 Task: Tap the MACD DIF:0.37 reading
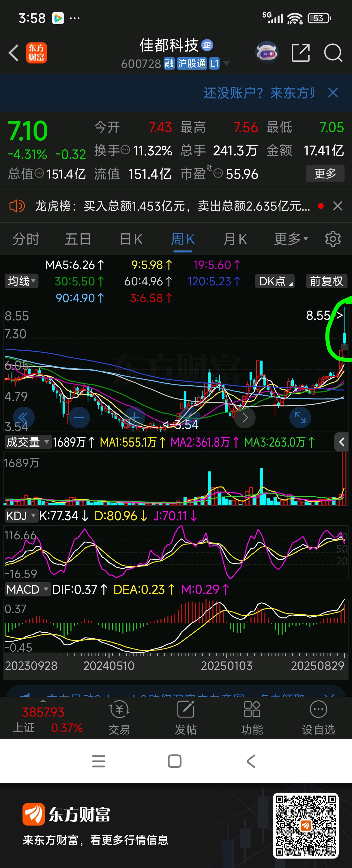click(80, 589)
